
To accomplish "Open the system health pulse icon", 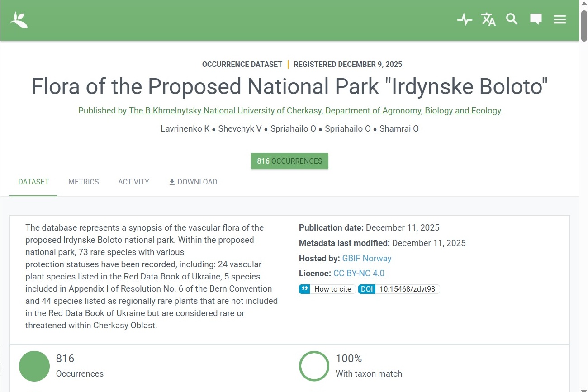I will (x=465, y=19).
